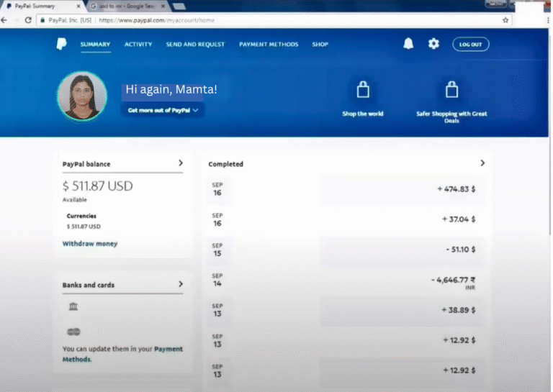The width and height of the screenshot is (553, 392).
Task: Click the card icon under Banks and cards
Action: click(x=73, y=332)
